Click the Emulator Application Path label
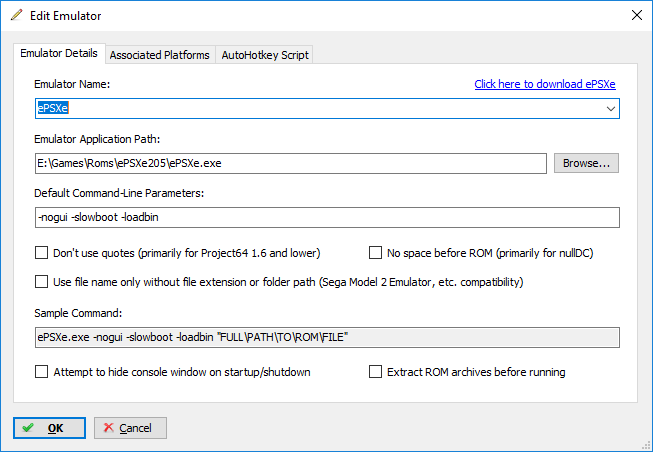 [x=97, y=139]
